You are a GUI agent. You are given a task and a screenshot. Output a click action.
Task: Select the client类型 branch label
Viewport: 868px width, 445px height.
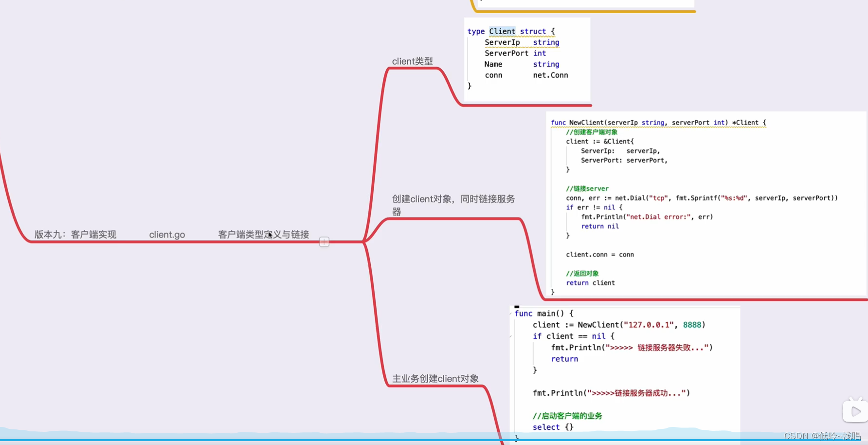click(x=413, y=61)
